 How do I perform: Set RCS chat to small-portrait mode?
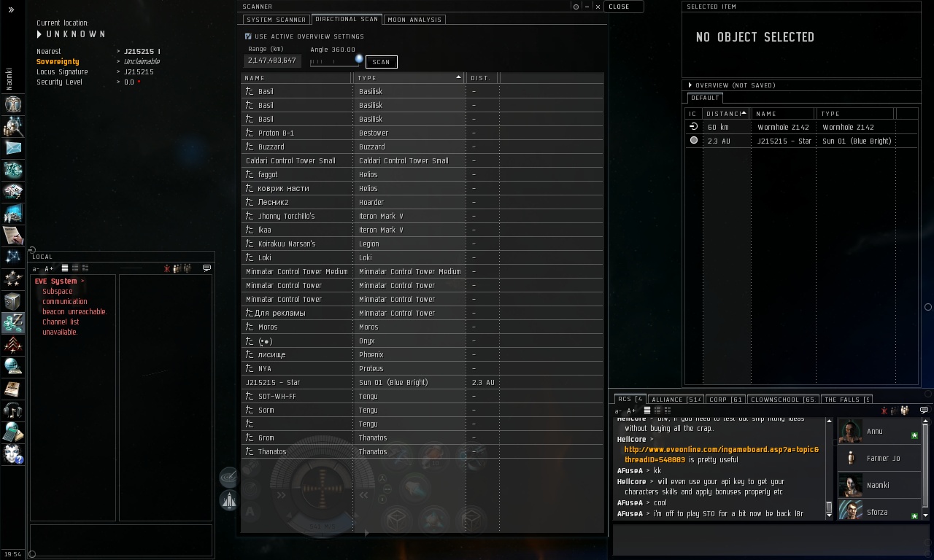click(x=657, y=411)
